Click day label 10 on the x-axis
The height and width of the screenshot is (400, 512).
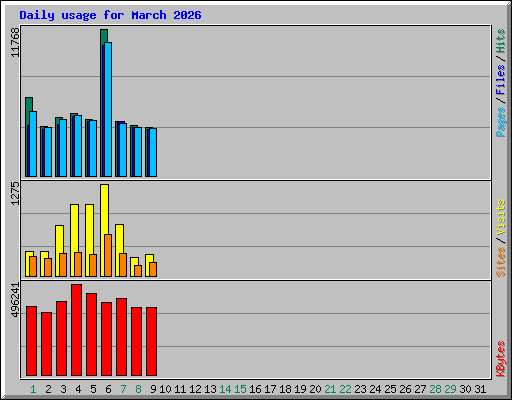[165, 389]
